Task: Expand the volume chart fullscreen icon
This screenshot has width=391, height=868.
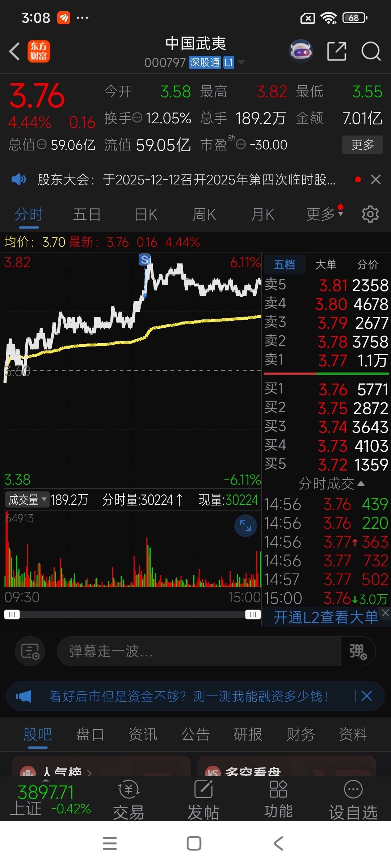Action: coord(245,526)
